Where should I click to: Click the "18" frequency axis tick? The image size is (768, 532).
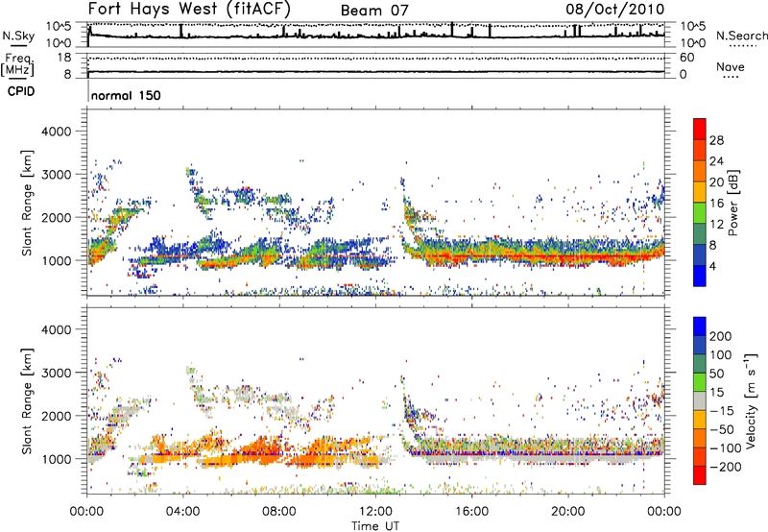click(64, 58)
